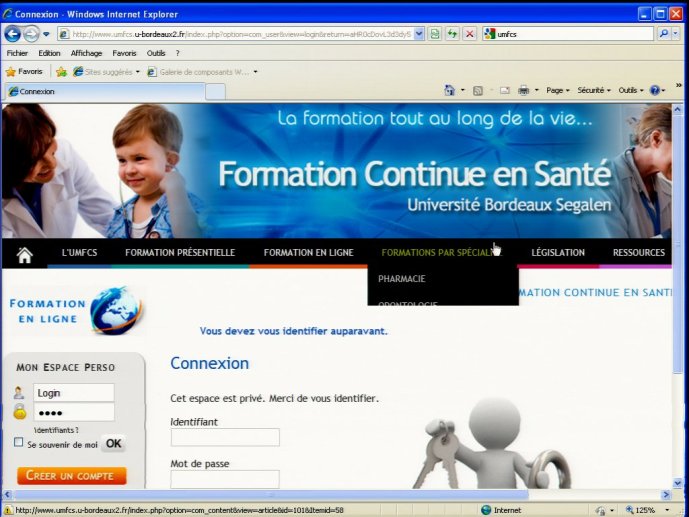Image resolution: width=689 pixels, height=517 pixels.
Task: Click the horizontal scrollbar right arrow
Action: tap(666, 495)
